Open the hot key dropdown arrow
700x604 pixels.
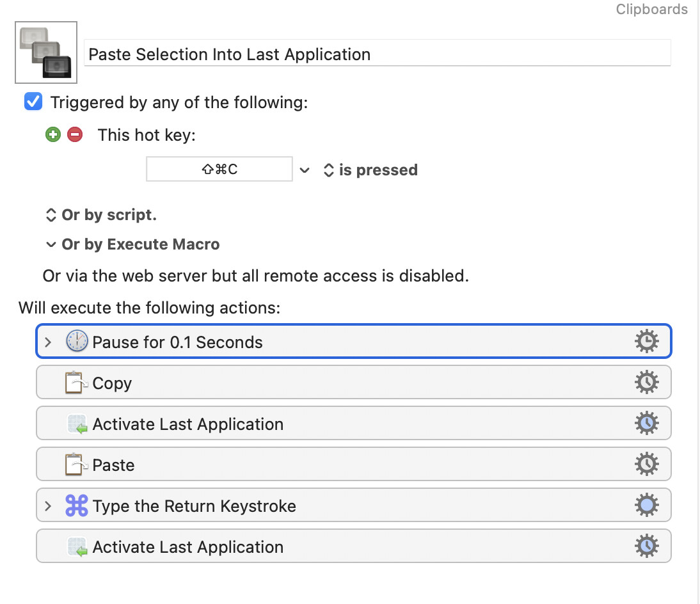tap(305, 170)
